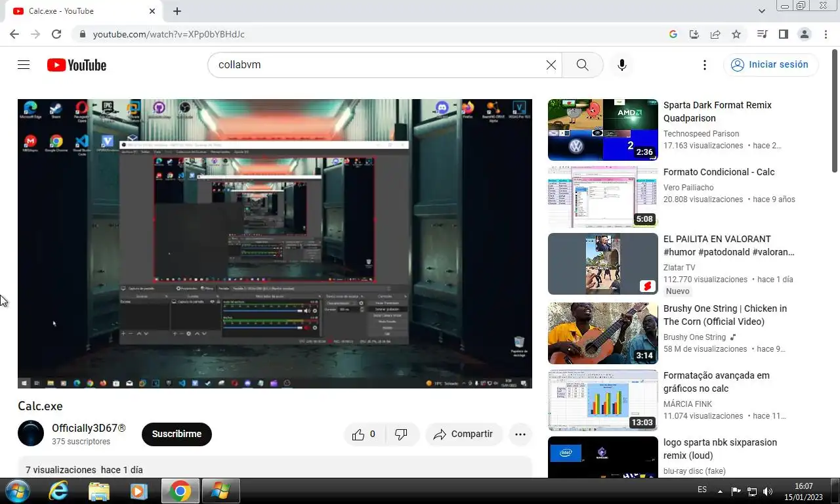Open Windows Start menu
Screen dimensions: 840x504
[16, 491]
